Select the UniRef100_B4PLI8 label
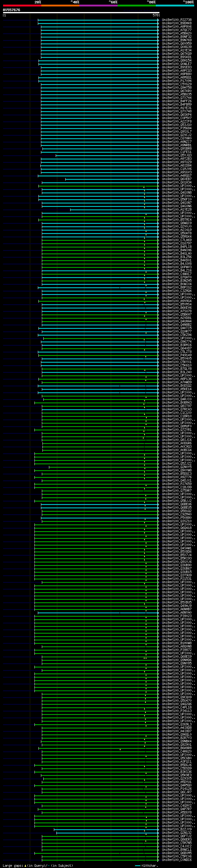 pos(176,247)
